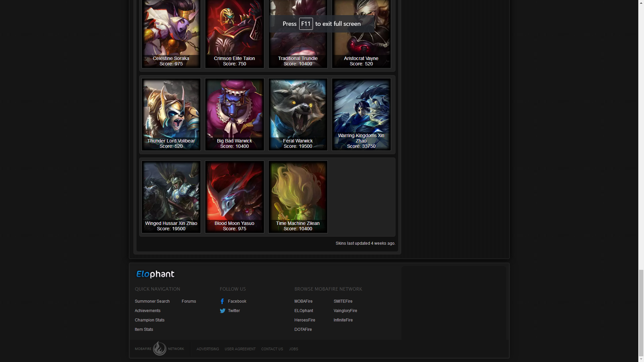Follow the Twitter text link
This screenshot has width=644, height=362.
pyautogui.click(x=234, y=311)
